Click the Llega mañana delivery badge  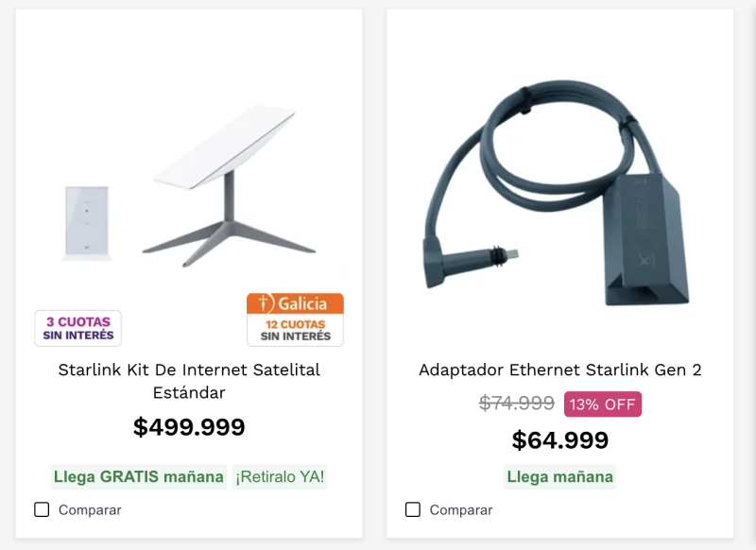pos(559,476)
